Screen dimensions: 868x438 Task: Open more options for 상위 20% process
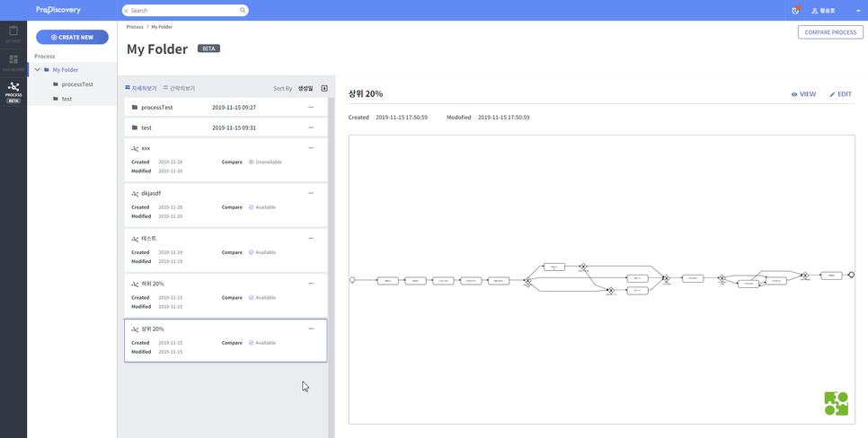[x=311, y=328]
